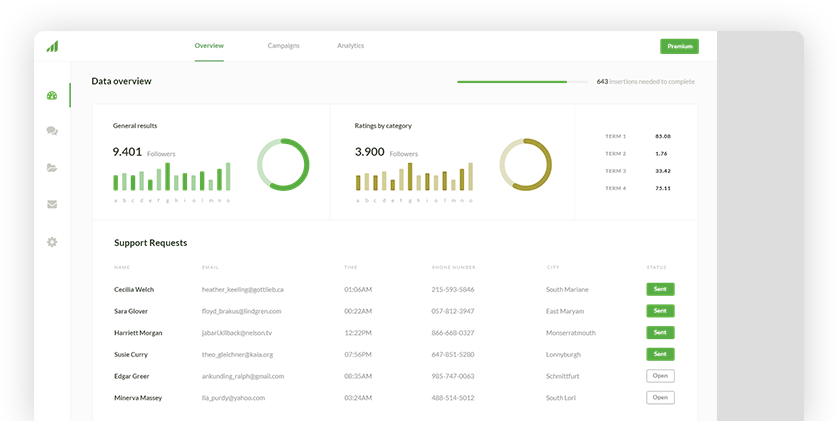This screenshot has width=838, height=421.
Task: Click the green General results bar chart
Action: tap(172, 177)
